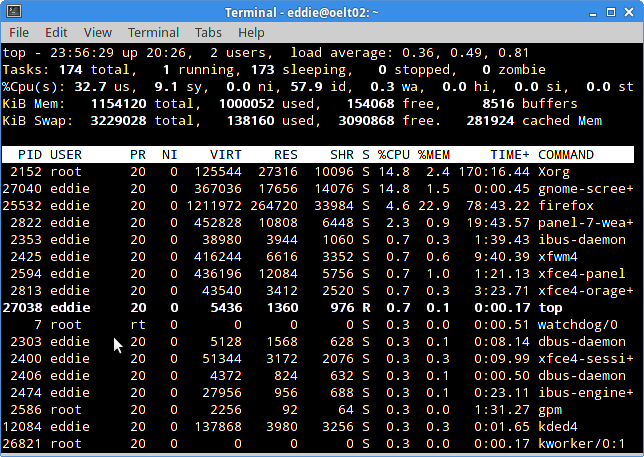Click the %CPU column header
This screenshot has width=644, height=457.
point(394,155)
